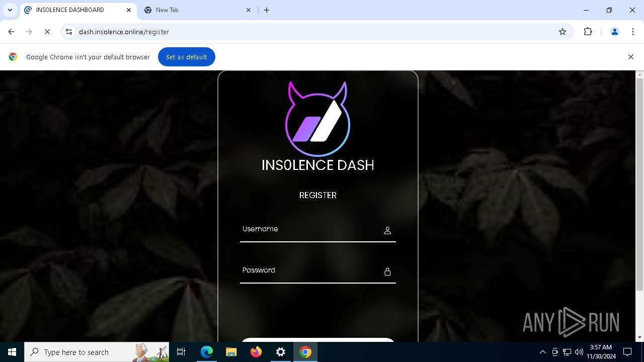Dismiss the default browser infobar
Screen dimensions: 644x362
coord(630,57)
